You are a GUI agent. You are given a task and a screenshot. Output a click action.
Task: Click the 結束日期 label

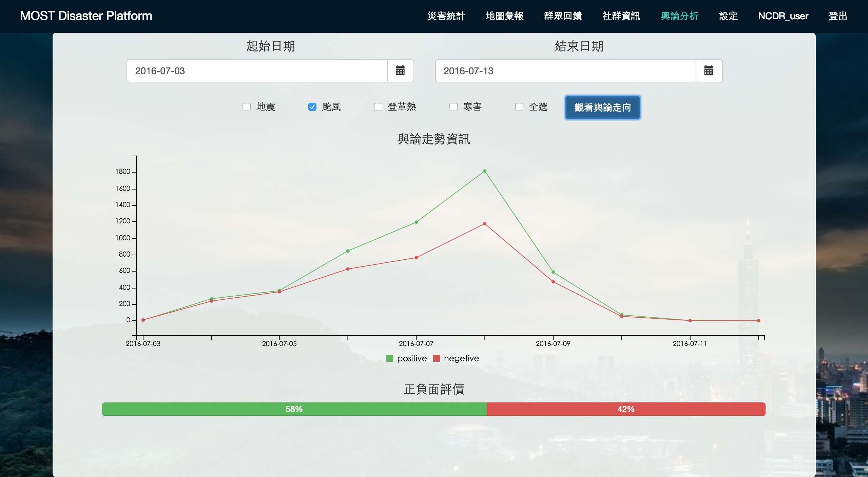[x=579, y=46]
